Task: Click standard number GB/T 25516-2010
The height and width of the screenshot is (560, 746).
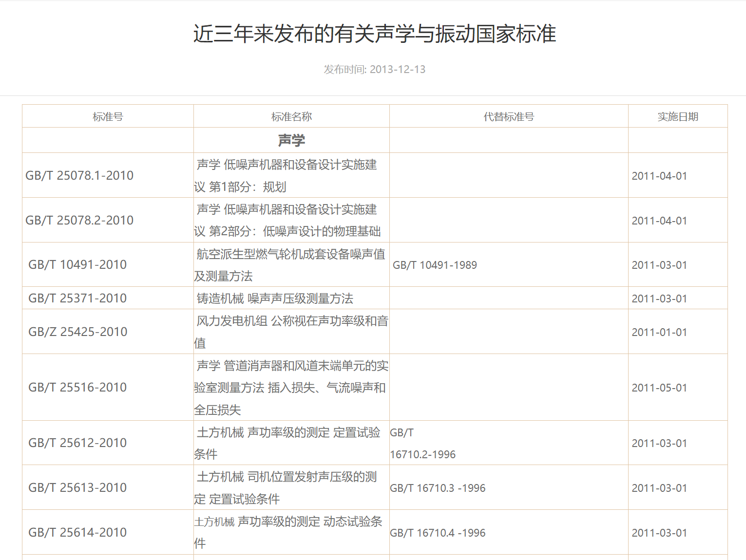Action: (77, 388)
